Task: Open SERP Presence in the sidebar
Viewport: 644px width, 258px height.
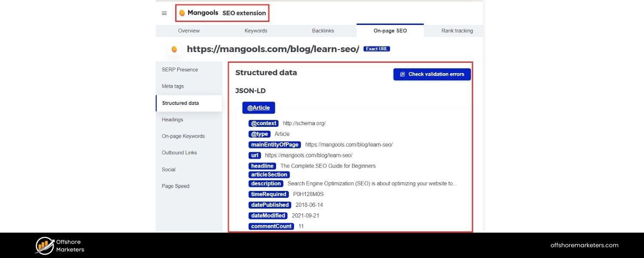Action: (180, 70)
